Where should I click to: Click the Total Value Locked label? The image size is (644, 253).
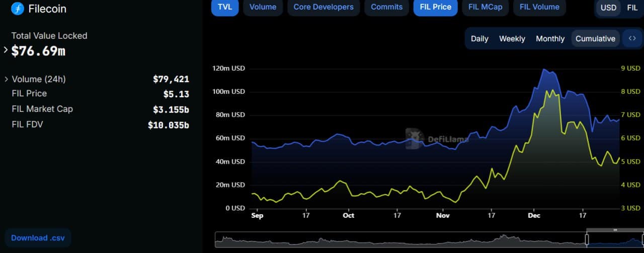(x=49, y=36)
